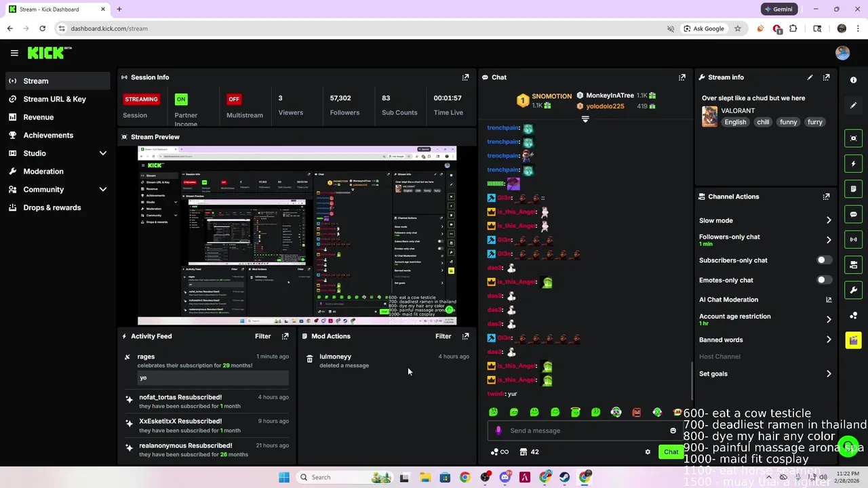The height and width of the screenshot is (488, 868).
Task: Toggle broadcast signal widget in right rail
Action: [x=853, y=239]
